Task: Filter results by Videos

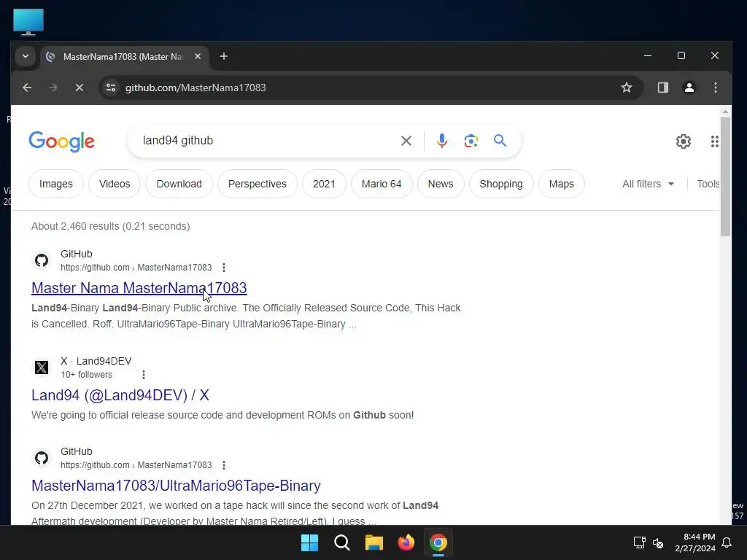Action: tap(115, 184)
